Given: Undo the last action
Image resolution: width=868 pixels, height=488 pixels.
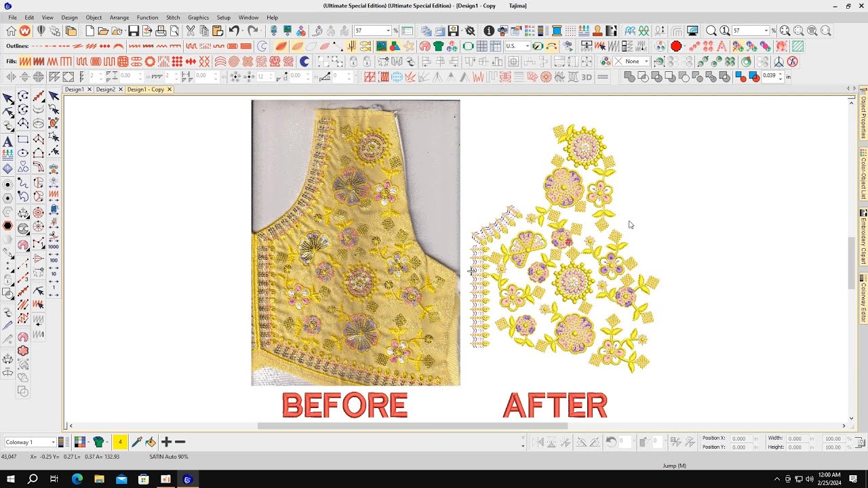Looking at the screenshot, I should (234, 30).
